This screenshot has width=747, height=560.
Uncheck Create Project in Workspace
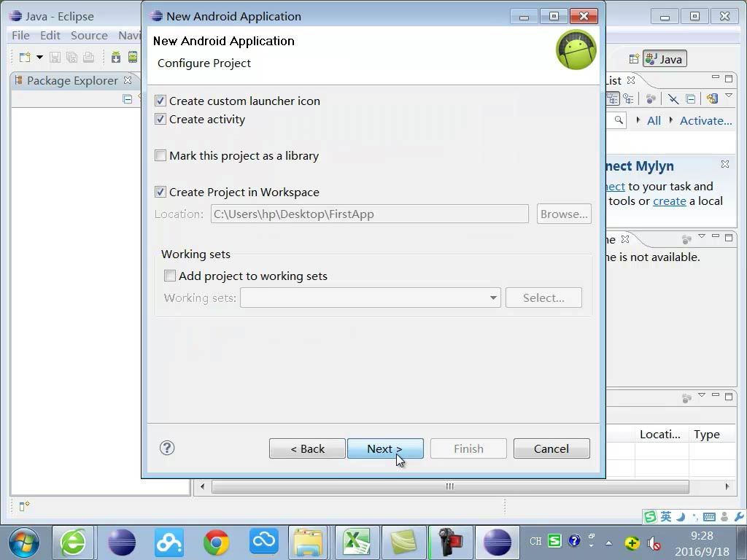pyautogui.click(x=160, y=192)
